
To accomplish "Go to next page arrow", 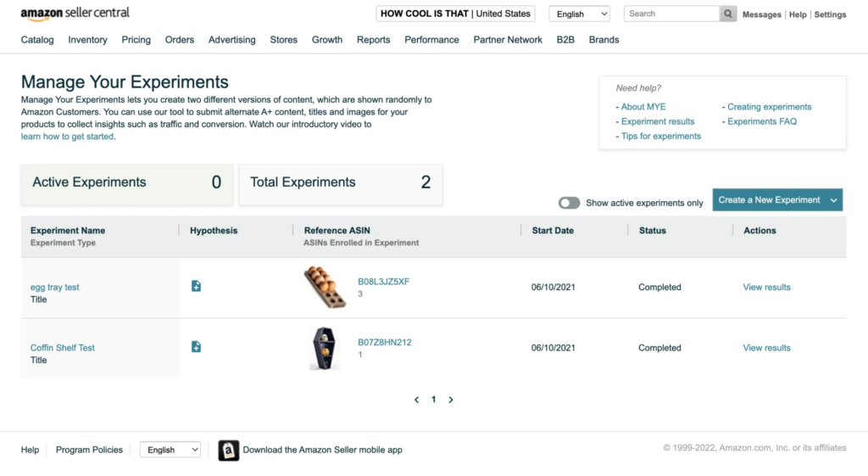I will pos(451,400).
